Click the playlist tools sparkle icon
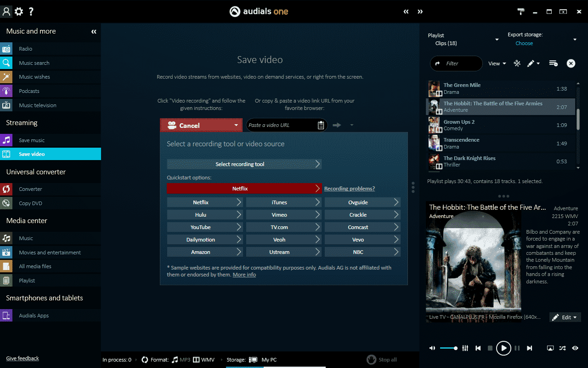 [x=517, y=63]
